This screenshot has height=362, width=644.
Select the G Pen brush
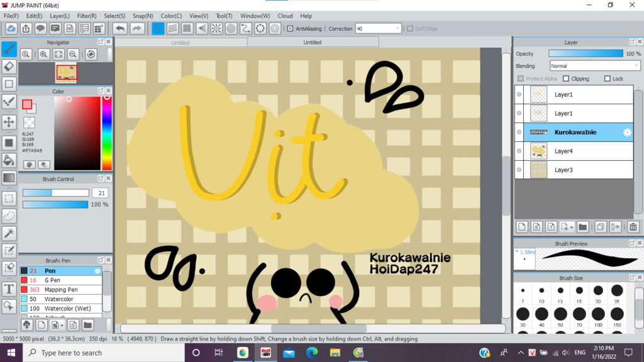click(61, 280)
